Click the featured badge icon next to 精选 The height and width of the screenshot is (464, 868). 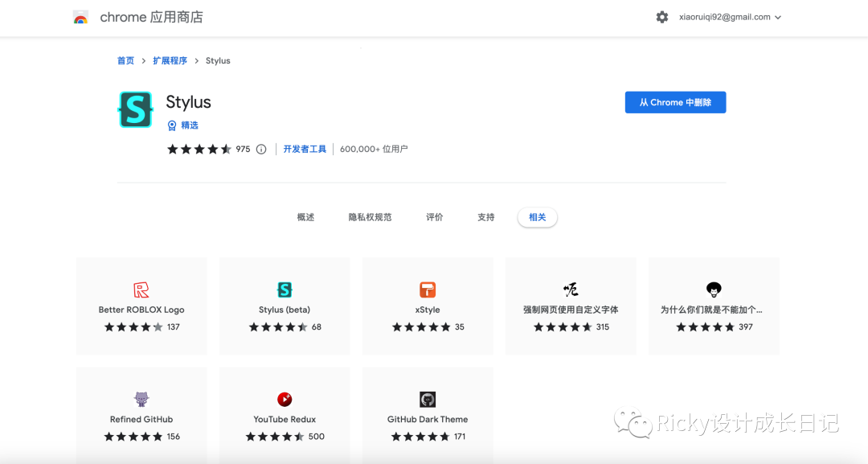point(172,125)
